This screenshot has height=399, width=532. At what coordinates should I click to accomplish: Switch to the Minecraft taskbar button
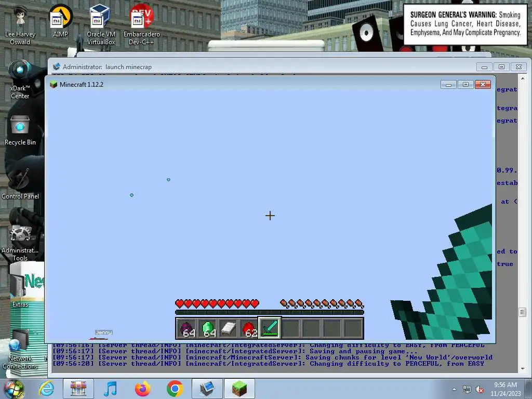[239, 389]
